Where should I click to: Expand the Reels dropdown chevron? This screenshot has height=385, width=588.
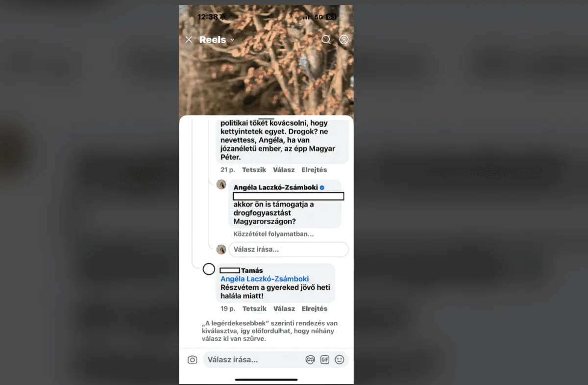tap(232, 40)
